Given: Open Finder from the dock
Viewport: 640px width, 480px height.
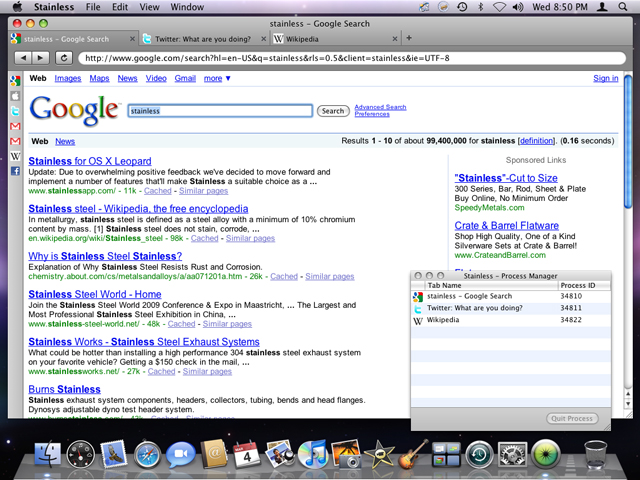Looking at the screenshot, I should (x=47, y=454).
